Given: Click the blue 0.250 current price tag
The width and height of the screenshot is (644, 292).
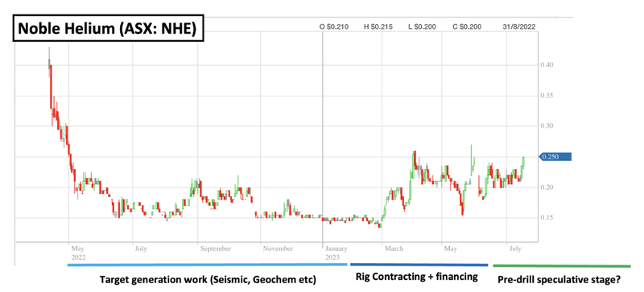Looking at the screenshot, I should [555, 157].
